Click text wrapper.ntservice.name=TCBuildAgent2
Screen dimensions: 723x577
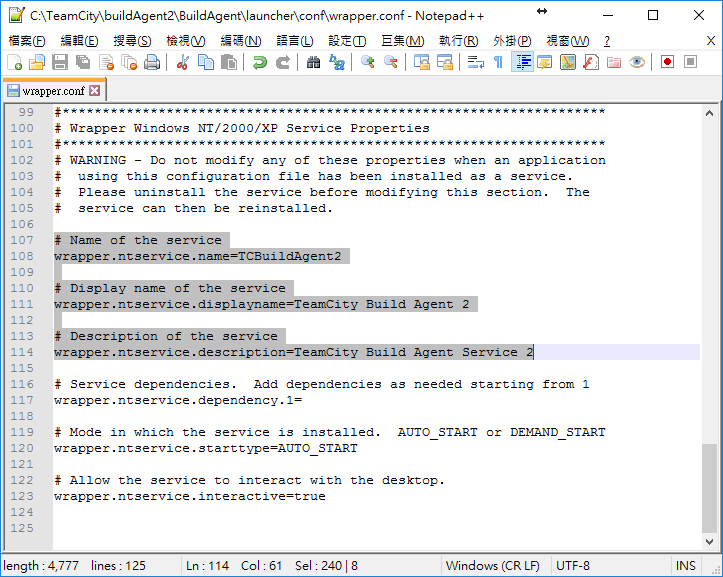coord(198,256)
